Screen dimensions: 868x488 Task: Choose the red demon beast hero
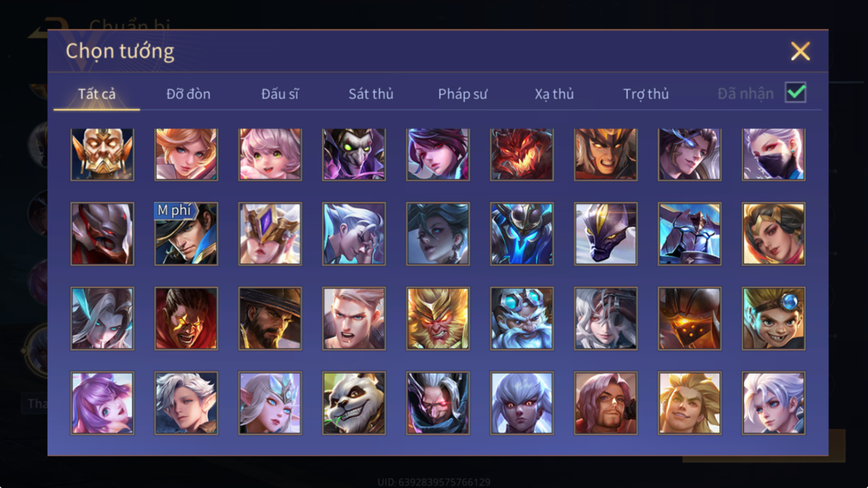tap(522, 155)
